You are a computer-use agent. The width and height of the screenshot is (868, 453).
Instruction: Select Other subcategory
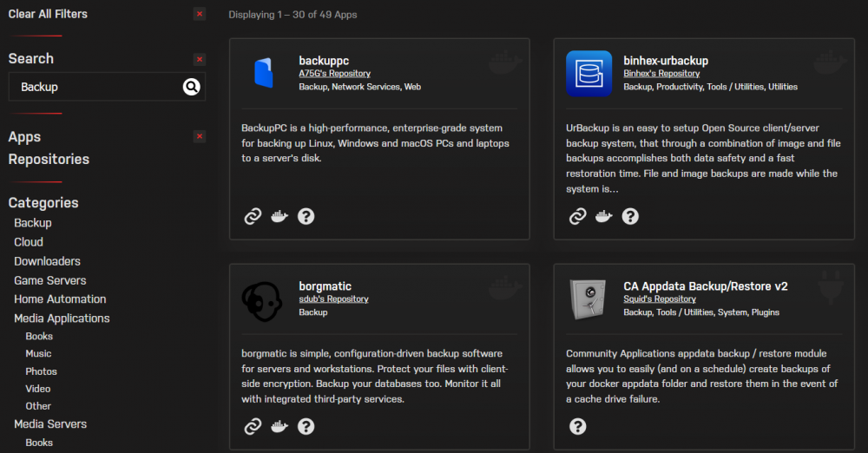tap(38, 406)
